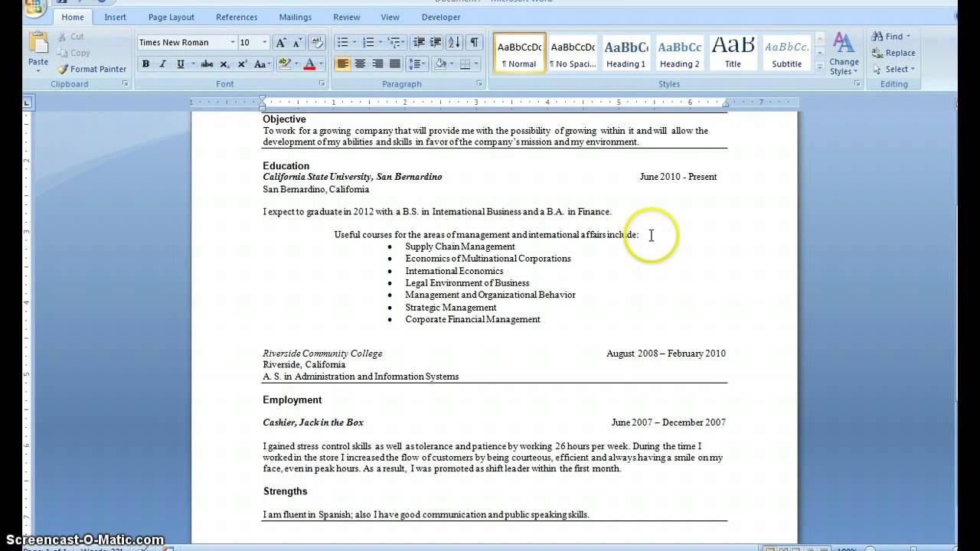Screen dimensions: 980x551
Task: Apply strikethrough formatting
Action: 207,64
